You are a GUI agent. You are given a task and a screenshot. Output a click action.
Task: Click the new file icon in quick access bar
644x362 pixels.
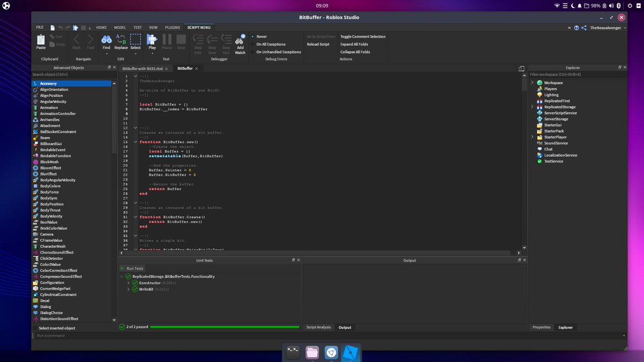tap(53, 27)
